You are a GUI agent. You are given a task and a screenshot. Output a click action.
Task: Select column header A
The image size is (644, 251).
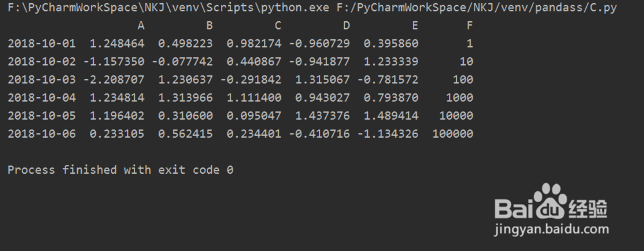(141, 26)
